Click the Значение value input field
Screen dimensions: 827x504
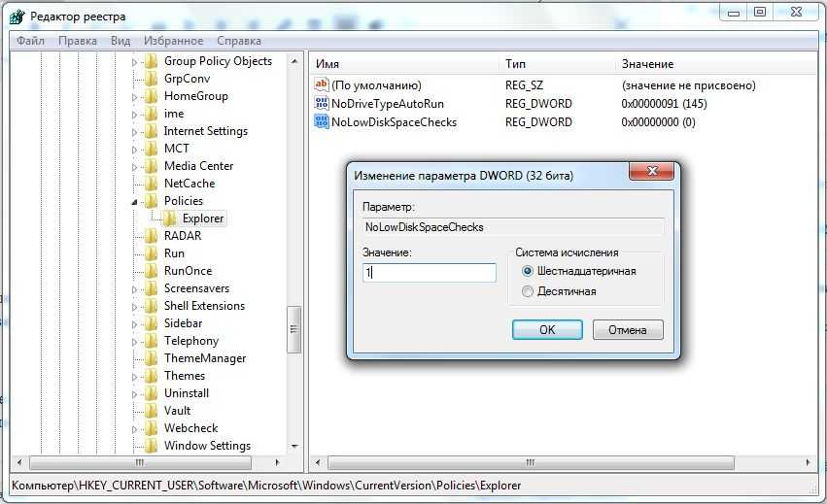click(430, 273)
